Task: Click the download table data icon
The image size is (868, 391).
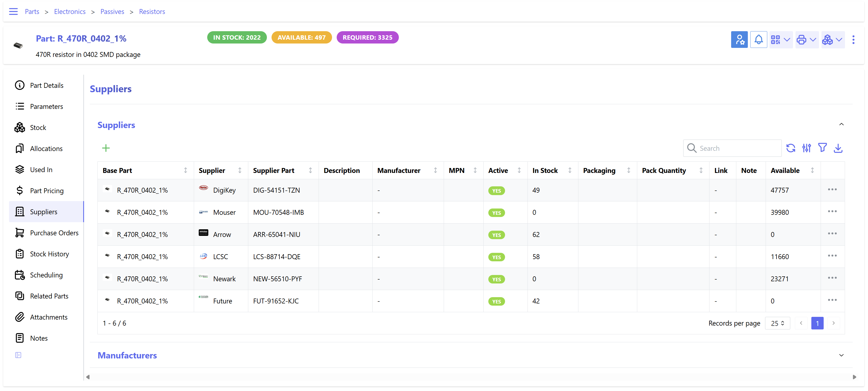Action: tap(838, 148)
